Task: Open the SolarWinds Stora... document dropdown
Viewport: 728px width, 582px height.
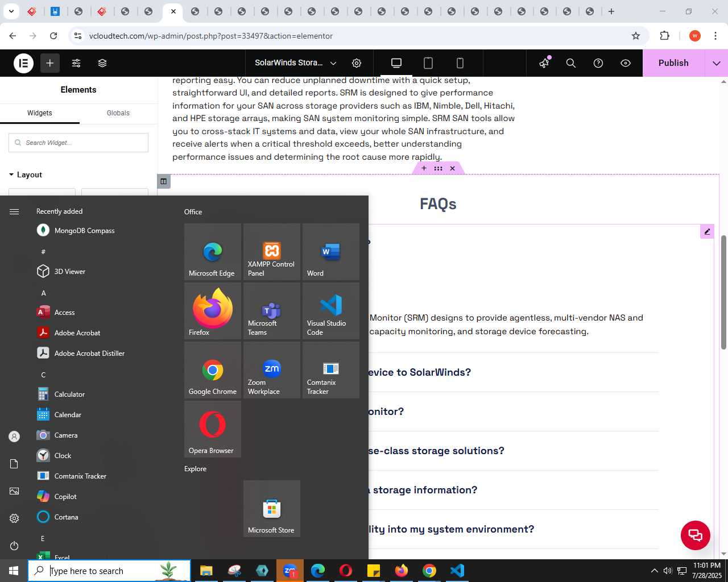Action: (x=295, y=63)
